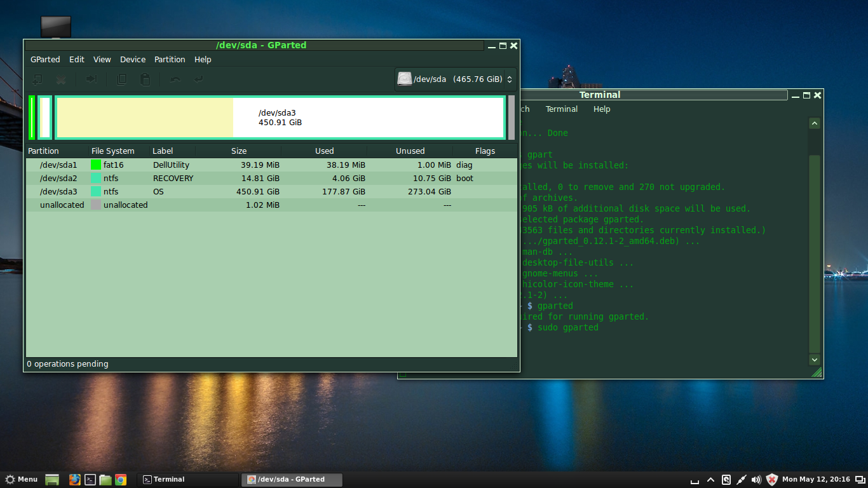The height and width of the screenshot is (488, 868).
Task: Click the ntfs color swatch for sda2
Action: click(x=96, y=178)
